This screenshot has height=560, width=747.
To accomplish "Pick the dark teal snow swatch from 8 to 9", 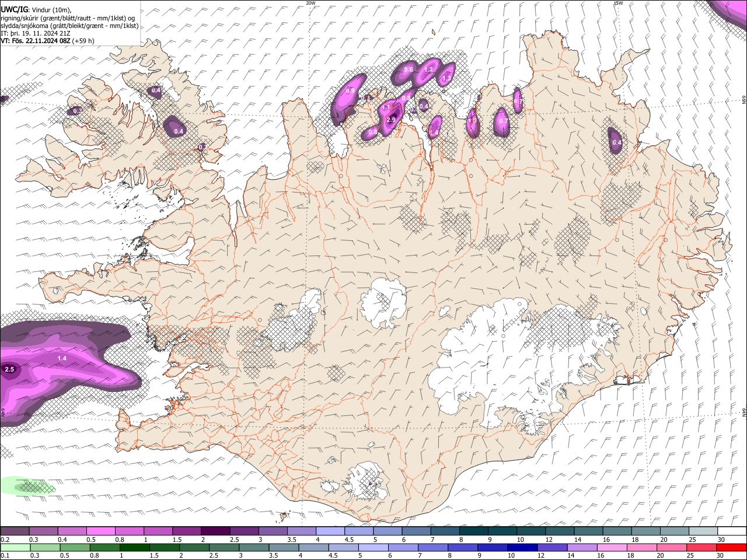I will (473, 531).
